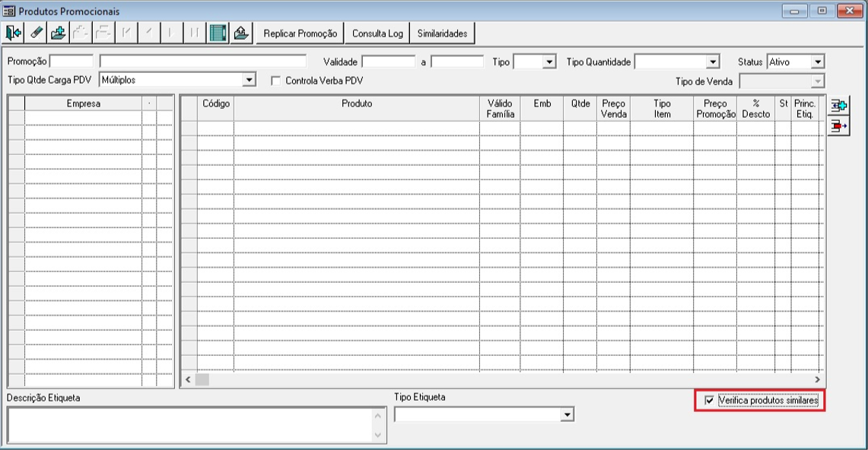Click the grid scroll right arrow

tap(817, 380)
